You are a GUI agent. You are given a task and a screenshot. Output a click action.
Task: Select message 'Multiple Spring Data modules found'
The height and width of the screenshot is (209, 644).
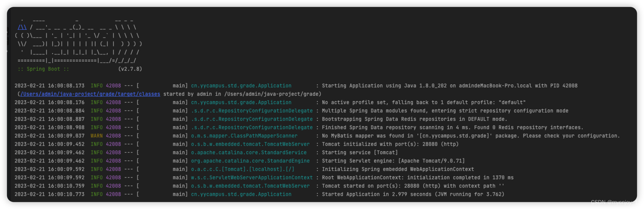click(374, 111)
